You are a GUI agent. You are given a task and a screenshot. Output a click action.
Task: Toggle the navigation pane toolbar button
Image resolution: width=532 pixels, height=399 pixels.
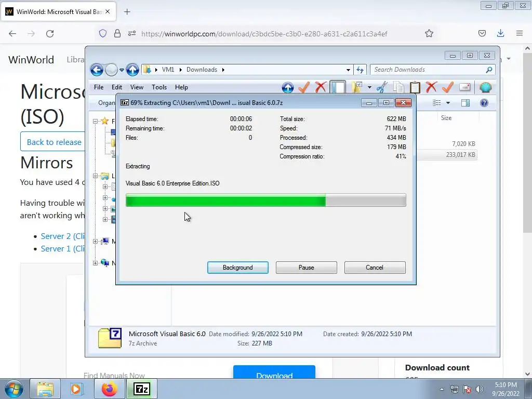pyautogui.click(x=338, y=87)
